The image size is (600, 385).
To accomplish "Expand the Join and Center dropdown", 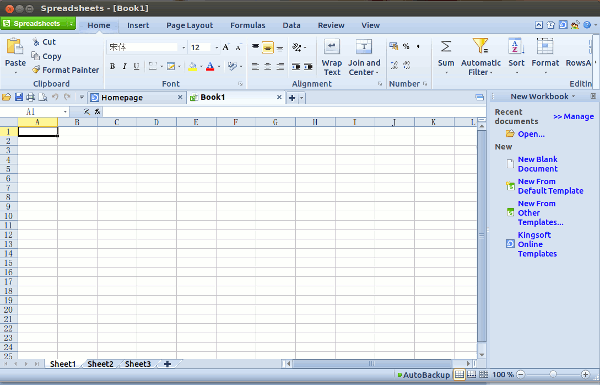I will click(377, 73).
